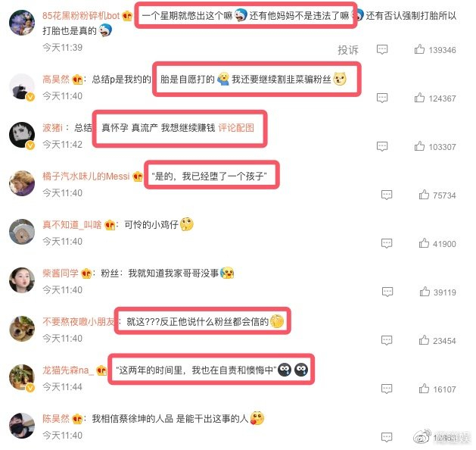Open 陈昊然's username link
The height and width of the screenshot is (450, 476).
tap(56, 419)
